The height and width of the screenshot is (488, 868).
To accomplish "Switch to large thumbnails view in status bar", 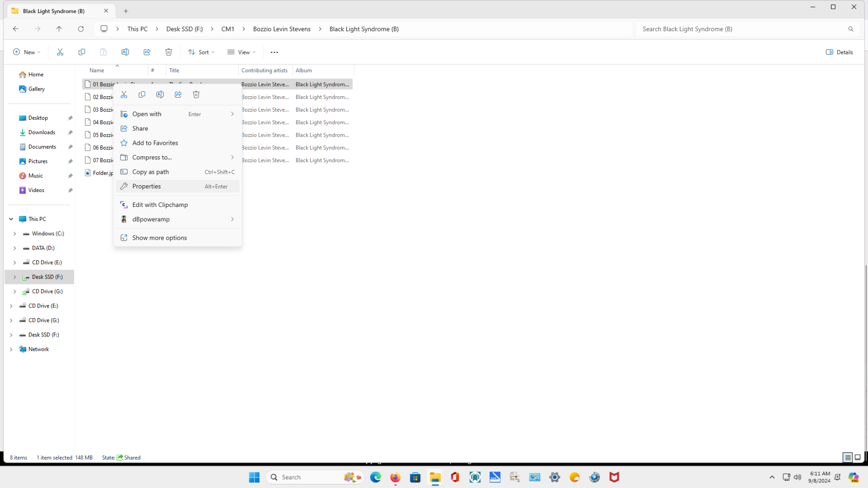I will click(857, 457).
